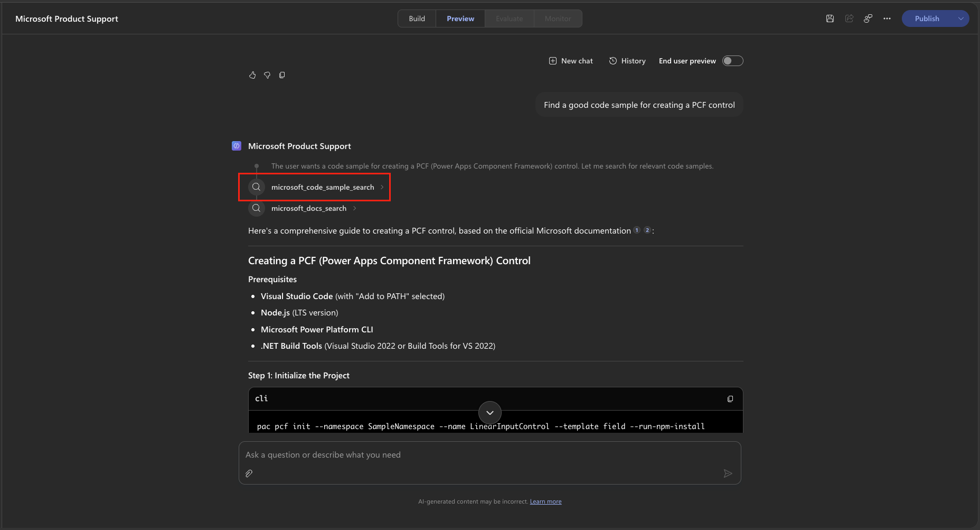
Task: Open the agent connections icon
Action: (868, 18)
